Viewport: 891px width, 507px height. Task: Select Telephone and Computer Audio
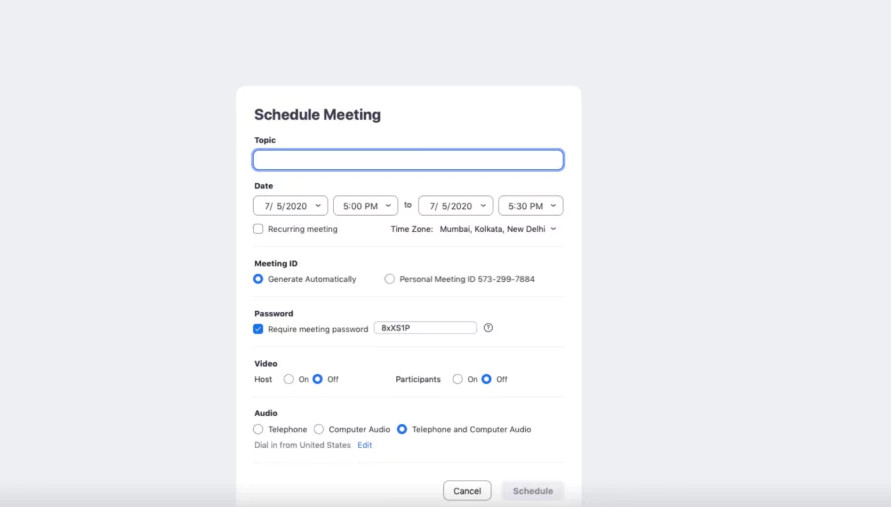click(402, 429)
